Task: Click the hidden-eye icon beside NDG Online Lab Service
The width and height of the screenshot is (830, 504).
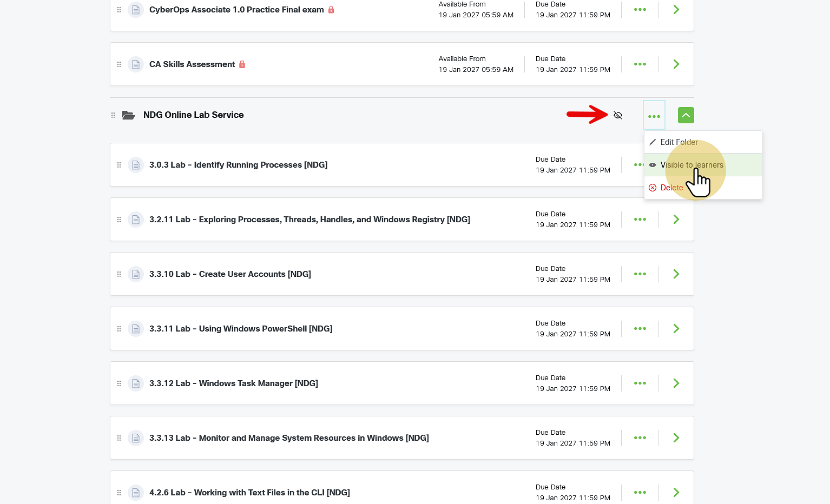Action: coord(618,115)
